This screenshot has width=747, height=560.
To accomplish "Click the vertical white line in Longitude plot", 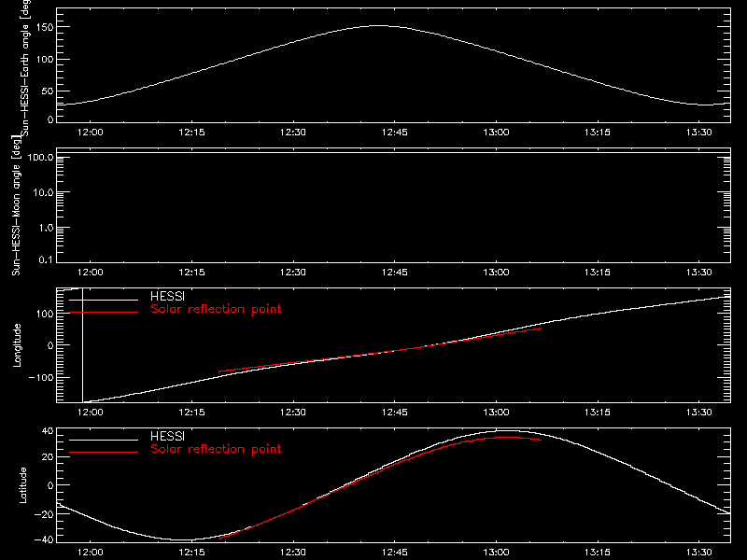I will [x=82, y=345].
